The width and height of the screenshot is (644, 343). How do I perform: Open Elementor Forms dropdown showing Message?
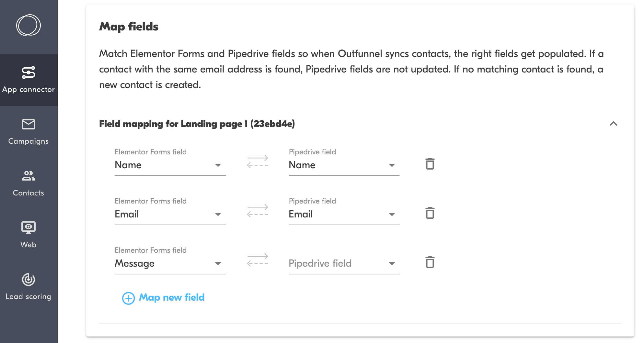click(x=170, y=264)
